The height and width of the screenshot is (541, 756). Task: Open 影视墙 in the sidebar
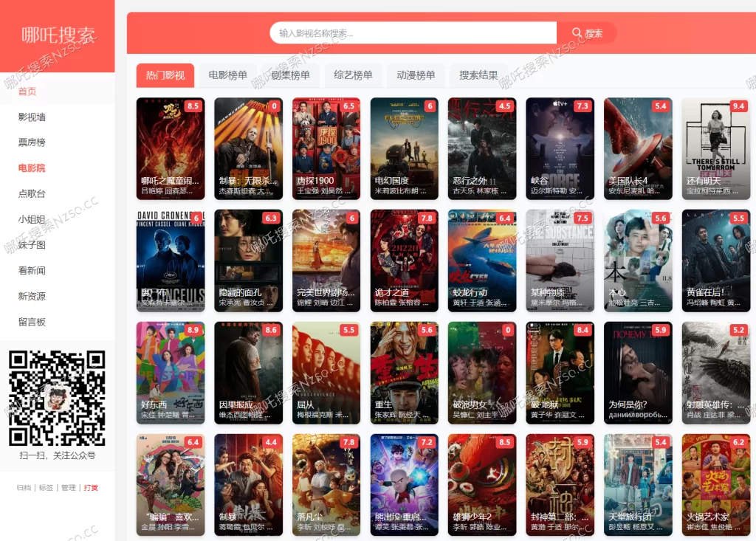point(32,117)
